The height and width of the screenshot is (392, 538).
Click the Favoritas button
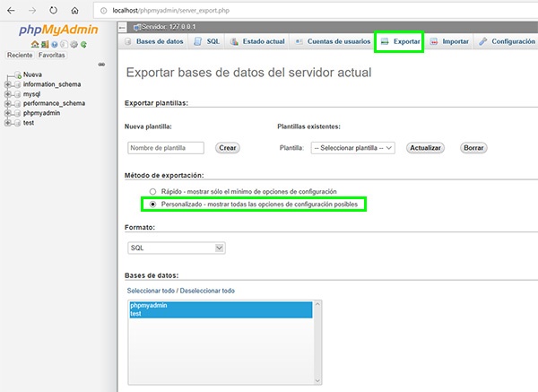(51, 56)
